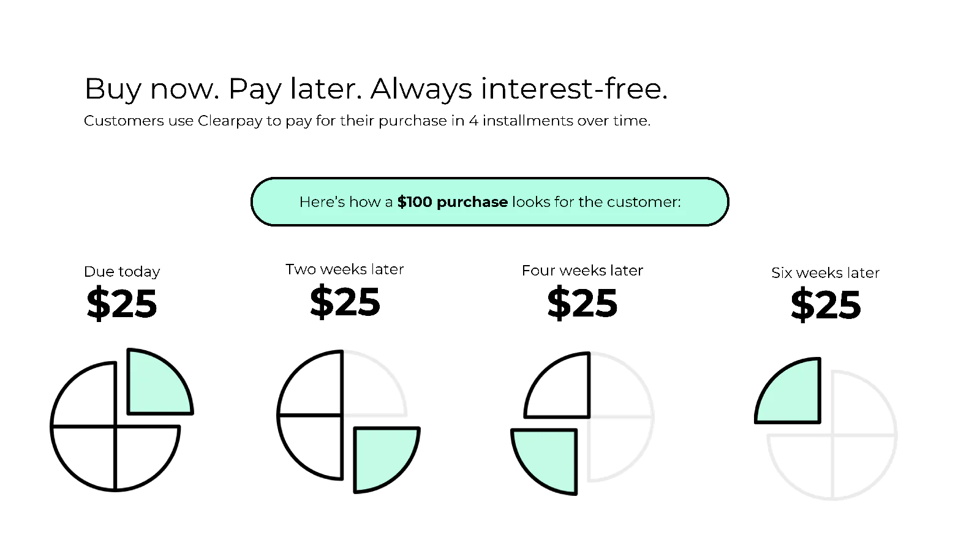980x551 pixels.
Task: Click the "Two weeks later" label
Action: pos(344,269)
